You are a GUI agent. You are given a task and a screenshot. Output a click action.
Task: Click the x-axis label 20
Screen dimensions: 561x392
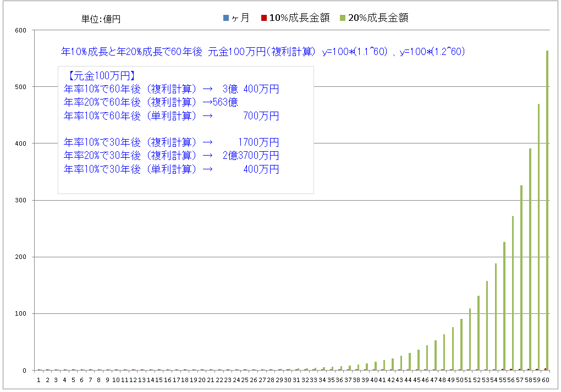[x=202, y=380]
